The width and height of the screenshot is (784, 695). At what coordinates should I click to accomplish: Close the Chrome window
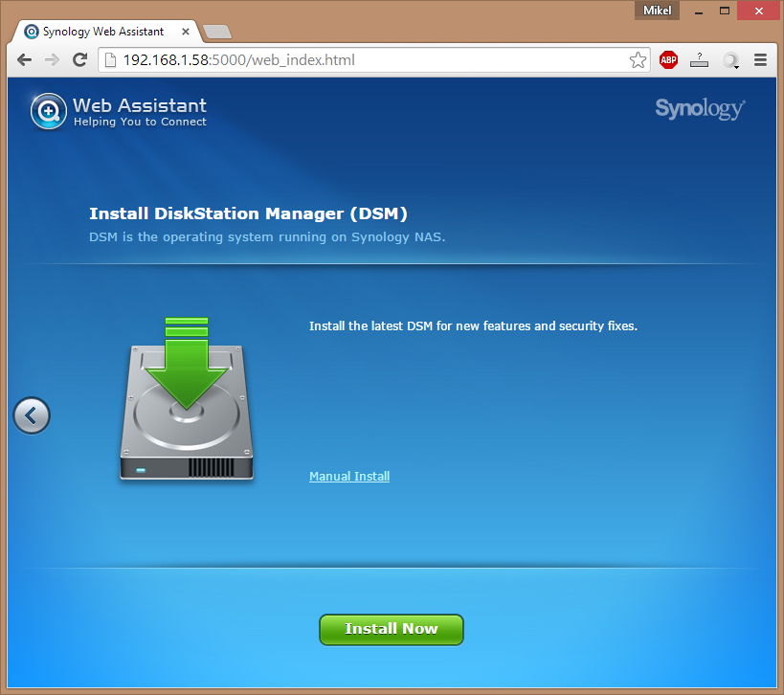759,11
